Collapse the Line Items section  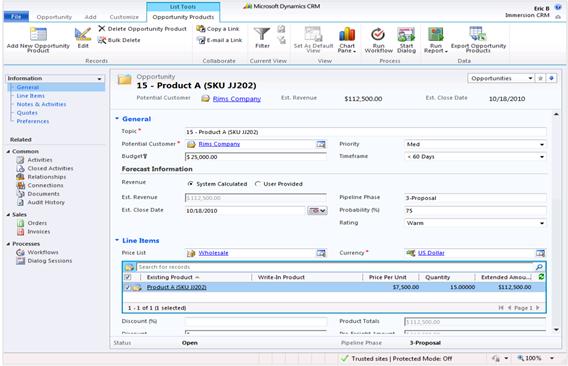point(117,240)
